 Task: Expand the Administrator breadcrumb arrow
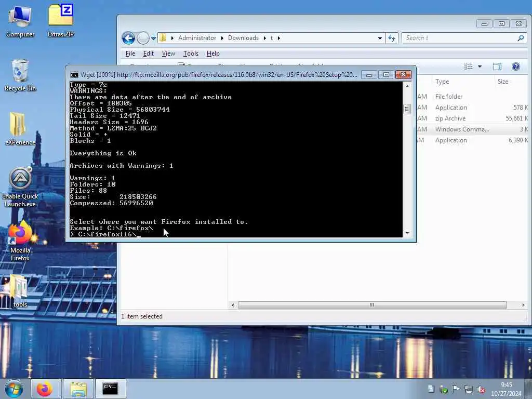point(222,38)
